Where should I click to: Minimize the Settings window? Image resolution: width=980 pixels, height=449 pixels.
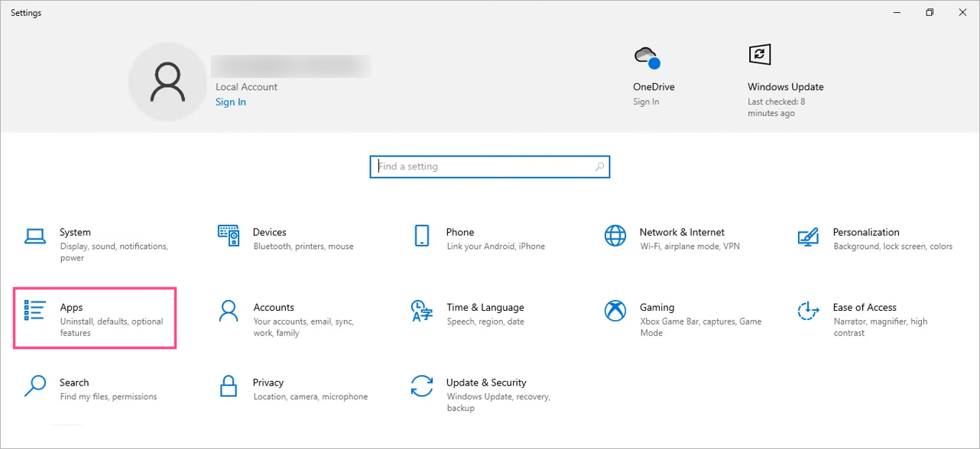point(897,12)
